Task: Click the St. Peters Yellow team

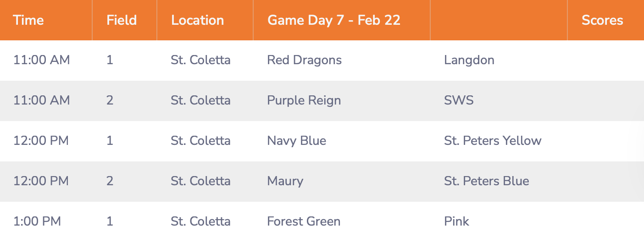Action: pyautogui.click(x=493, y=140)
